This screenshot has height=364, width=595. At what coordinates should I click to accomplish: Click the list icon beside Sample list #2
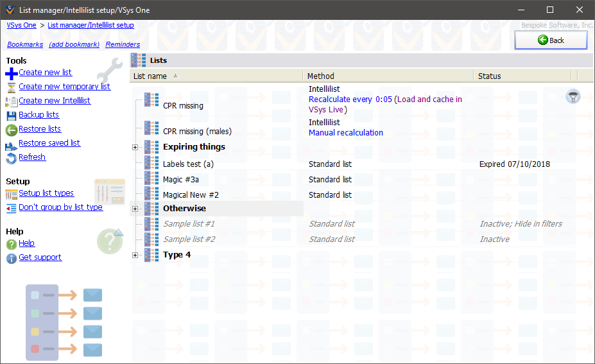(151, 239)
